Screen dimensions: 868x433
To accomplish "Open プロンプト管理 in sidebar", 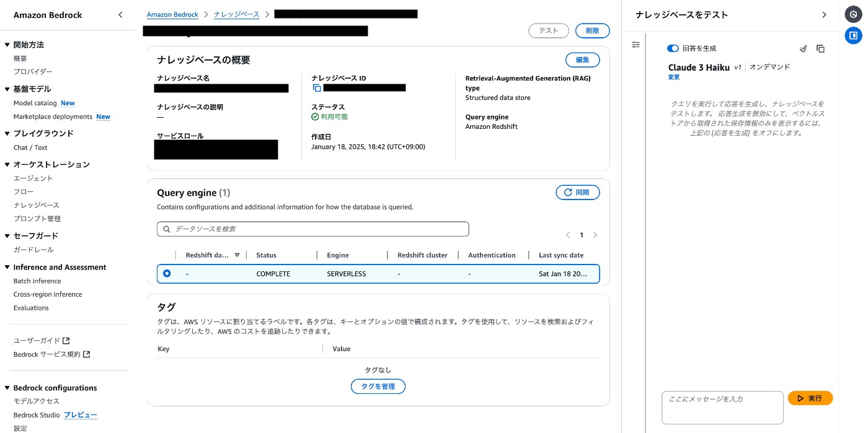I will pos(37,219).
